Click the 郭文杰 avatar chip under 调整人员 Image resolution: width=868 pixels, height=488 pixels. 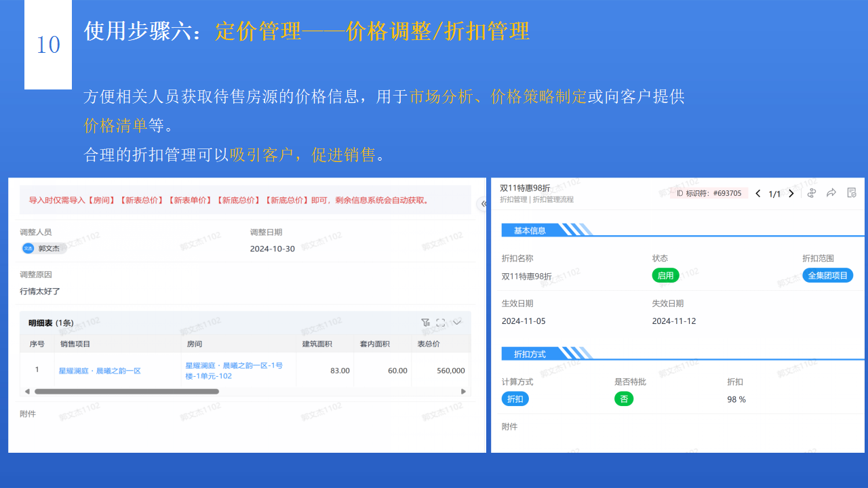coord(43,248)
